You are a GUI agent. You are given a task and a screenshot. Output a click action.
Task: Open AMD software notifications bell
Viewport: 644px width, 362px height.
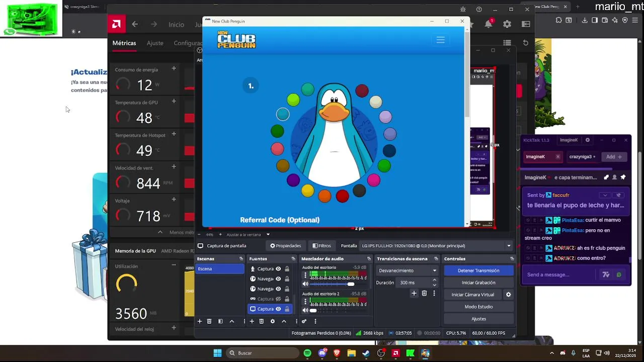tap(489, 24)
